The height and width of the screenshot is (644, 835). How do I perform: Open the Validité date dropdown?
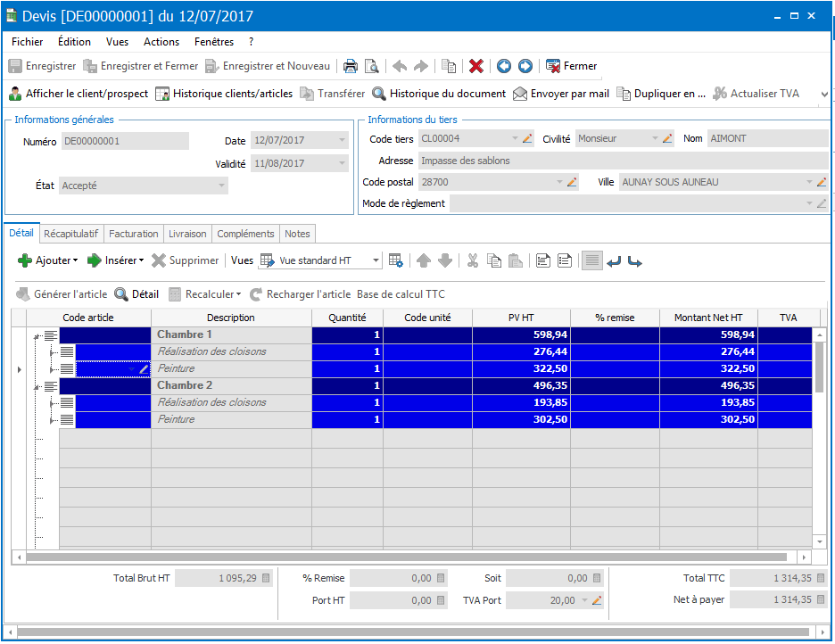pos(342,163)
